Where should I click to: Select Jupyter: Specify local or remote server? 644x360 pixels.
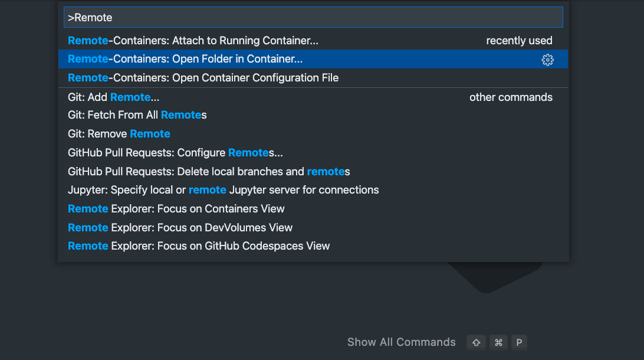tap(313, 190)
